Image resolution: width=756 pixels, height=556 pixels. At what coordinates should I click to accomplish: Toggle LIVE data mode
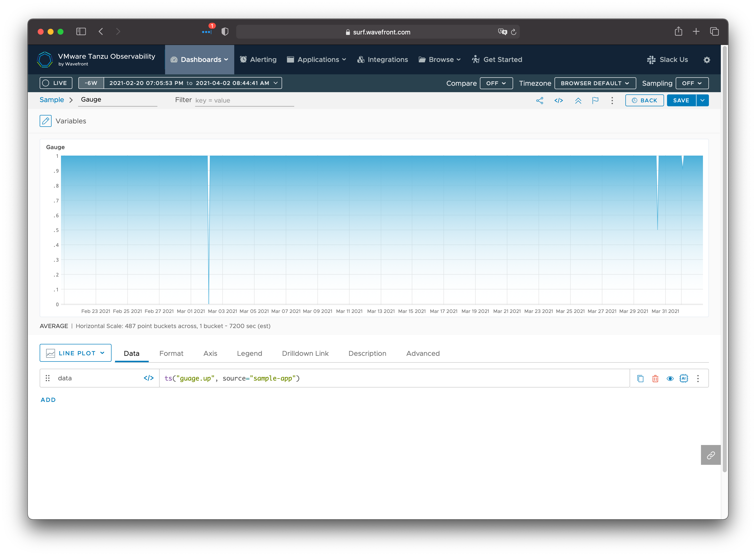[x=56, y=83]
